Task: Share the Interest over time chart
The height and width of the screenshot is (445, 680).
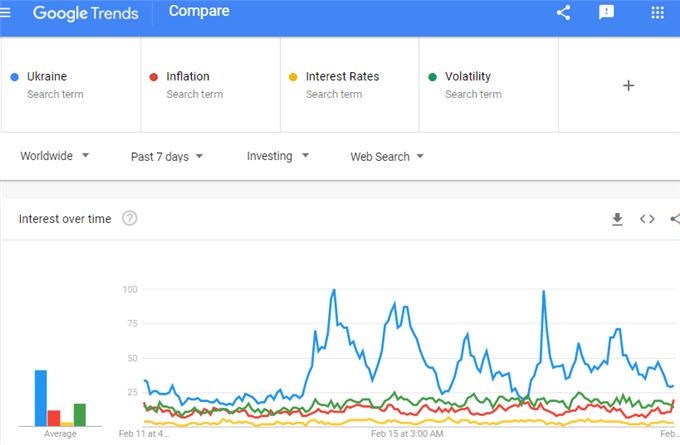Action: pyautogui.click(x=675, y=219)
